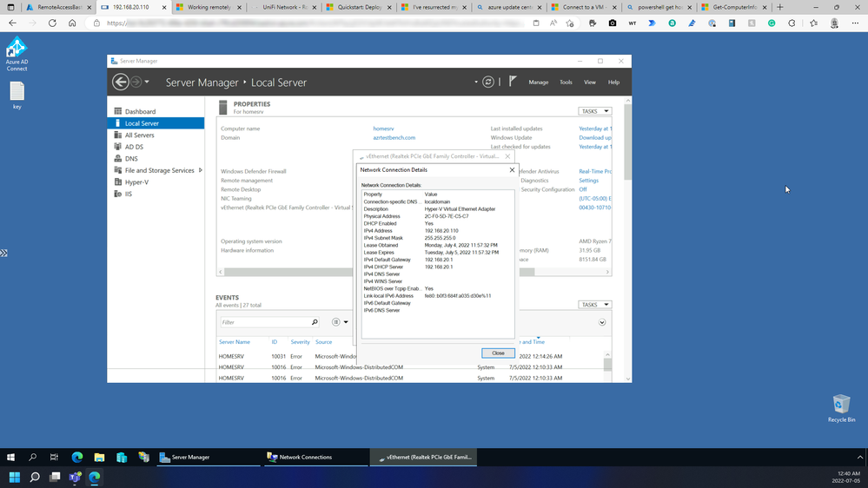Open the notifications flag in Server Manager
This screenshot has height=488, width=868.
point(513,82)
